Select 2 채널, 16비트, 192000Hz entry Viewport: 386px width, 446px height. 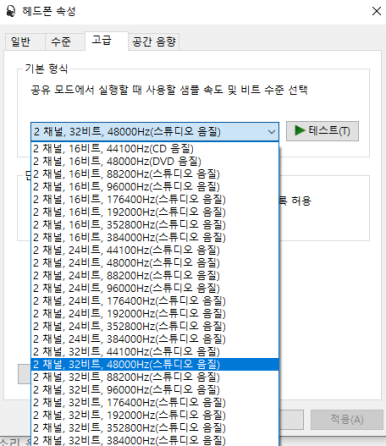155,212
